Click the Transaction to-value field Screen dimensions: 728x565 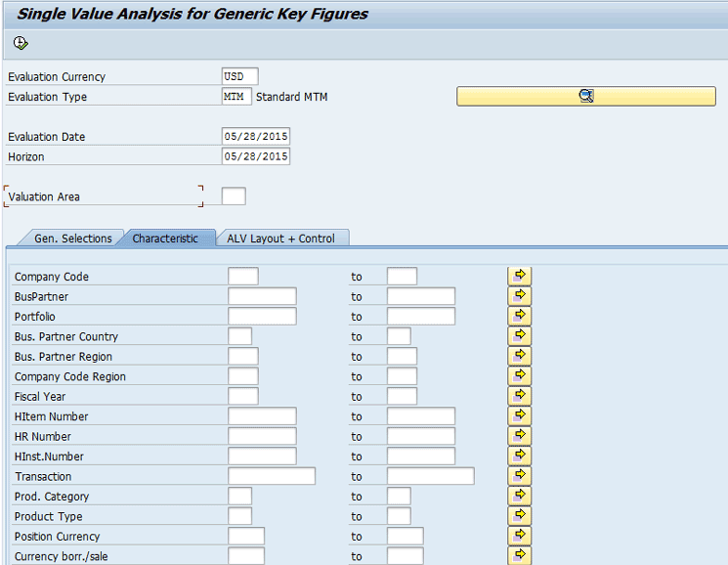coord(430,476)
